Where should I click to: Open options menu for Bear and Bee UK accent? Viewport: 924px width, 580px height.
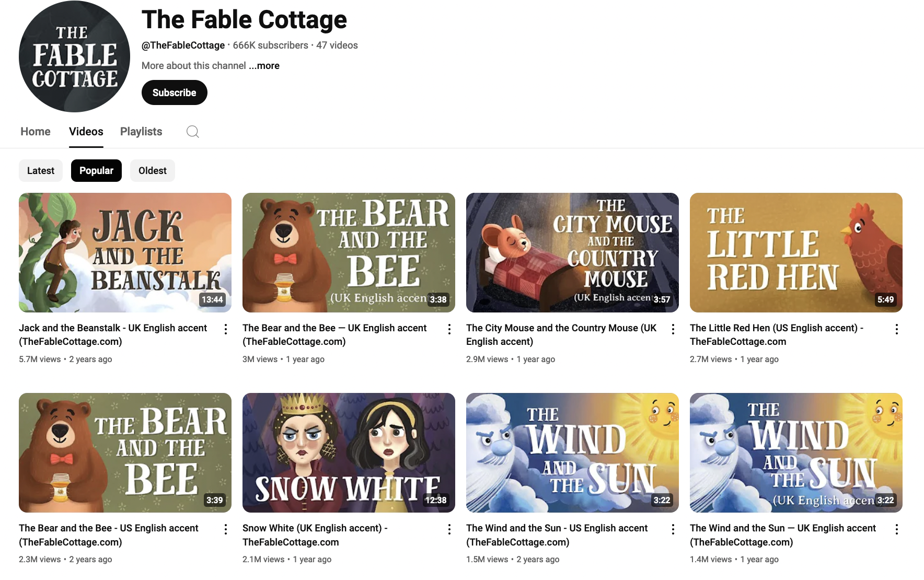pos(449,329)
